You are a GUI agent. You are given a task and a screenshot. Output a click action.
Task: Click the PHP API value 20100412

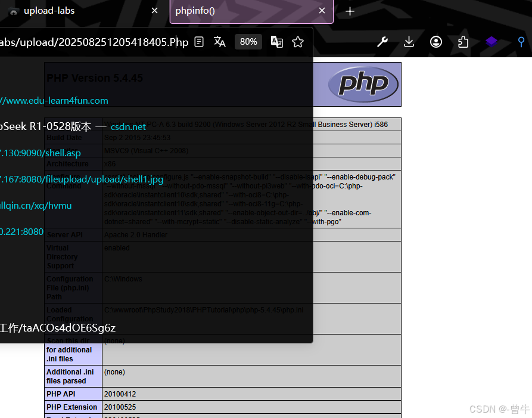pos(120,394)
